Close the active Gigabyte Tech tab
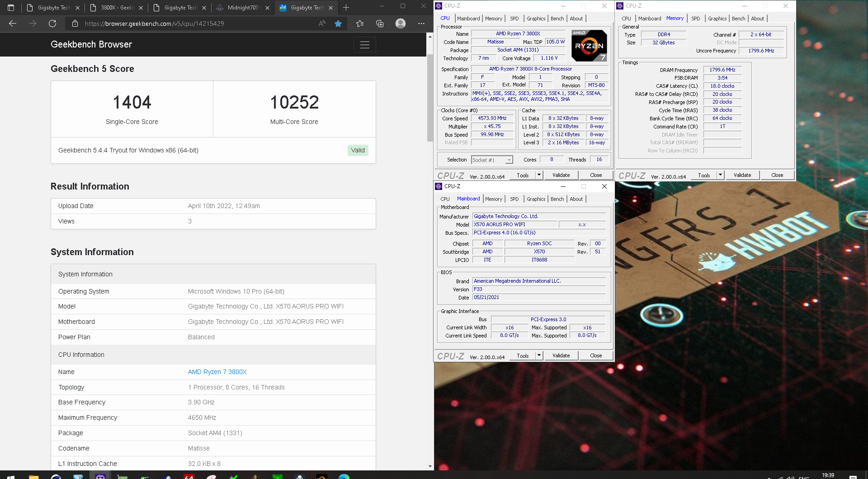 (x=330, y=8)
